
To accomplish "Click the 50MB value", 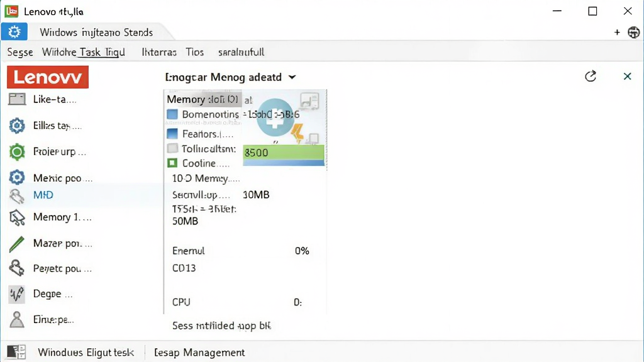I will click(185, 221).
